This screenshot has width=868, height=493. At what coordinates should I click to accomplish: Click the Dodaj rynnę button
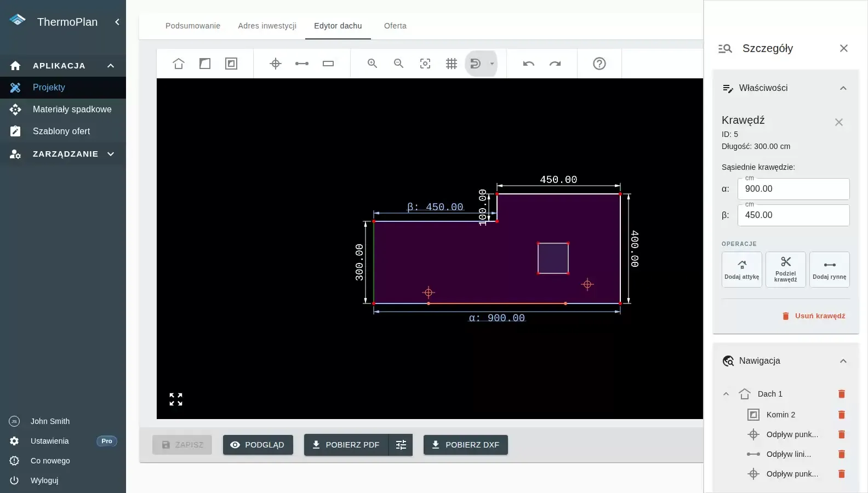[830, 270]
